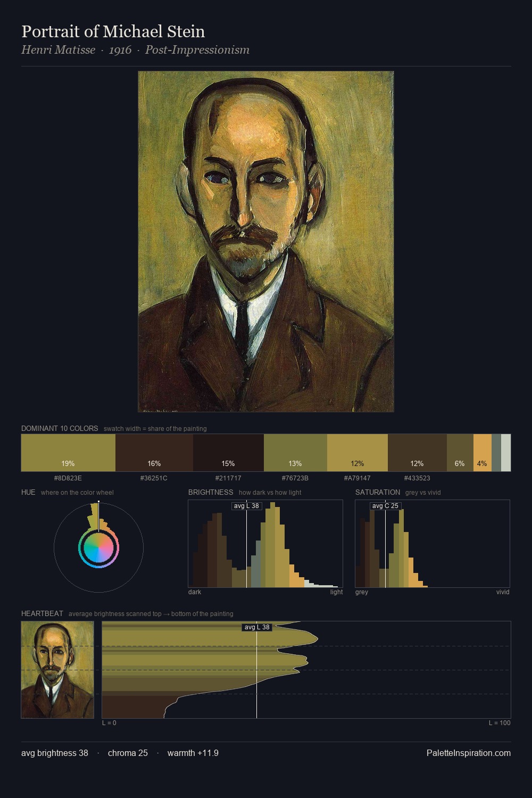Click the Post-Impressionism style label
This screenshot has width=532, height=798.
tap(197, 50)
